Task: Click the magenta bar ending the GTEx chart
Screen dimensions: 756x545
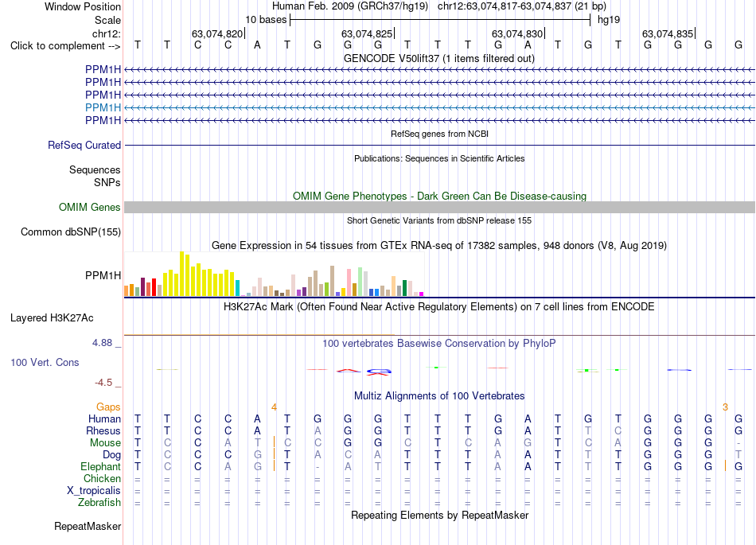Action: [x=422, y=294]
